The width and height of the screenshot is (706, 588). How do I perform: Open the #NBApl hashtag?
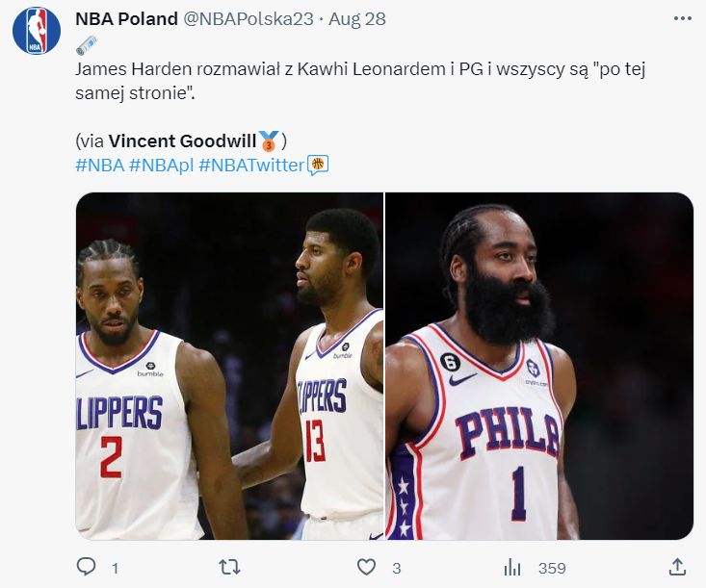click(161, 165)
